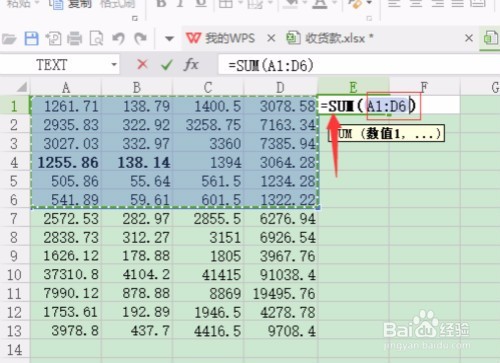Select column A header

click(66, 87)
